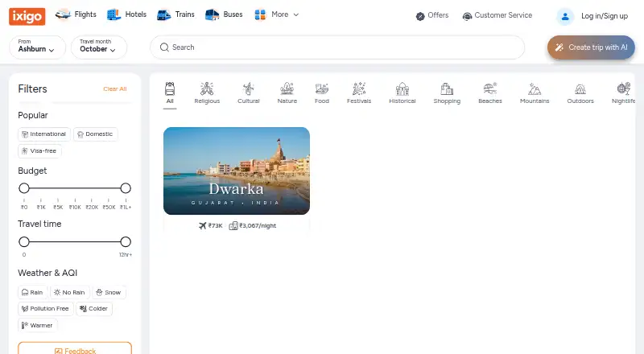
Task: Select the All category tab
Action: pos(170,93)
